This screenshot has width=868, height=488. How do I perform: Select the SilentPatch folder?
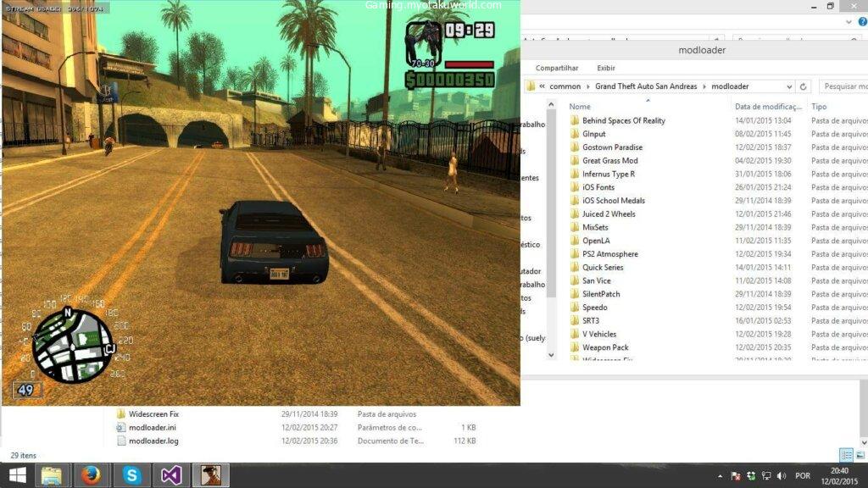[x=601, y=294]
